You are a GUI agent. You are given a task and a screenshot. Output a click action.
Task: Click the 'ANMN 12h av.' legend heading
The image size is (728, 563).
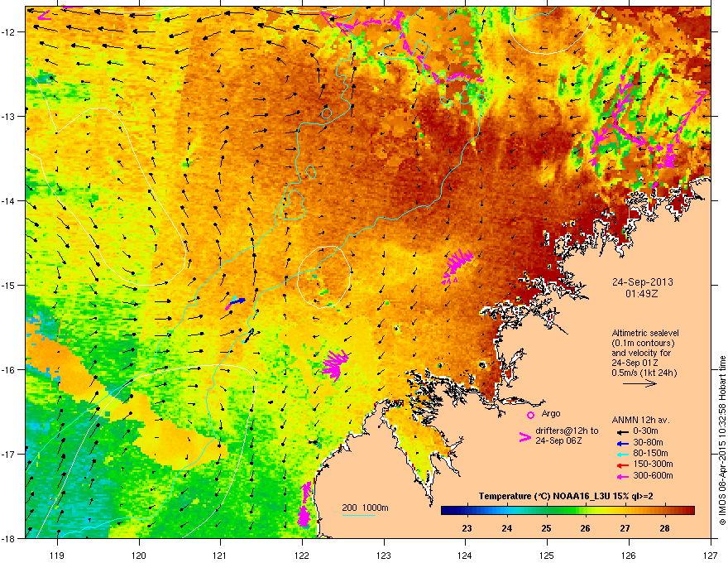coord(640,421)
